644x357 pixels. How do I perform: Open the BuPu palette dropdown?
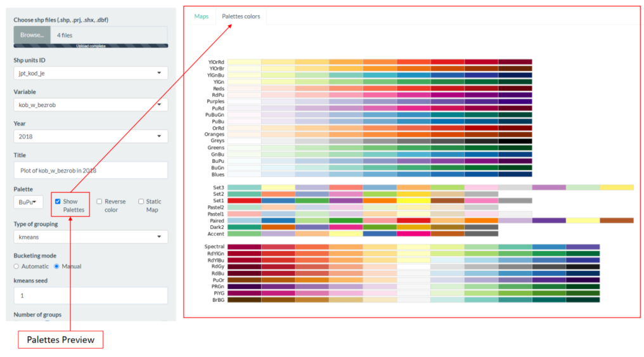(28, 202)
